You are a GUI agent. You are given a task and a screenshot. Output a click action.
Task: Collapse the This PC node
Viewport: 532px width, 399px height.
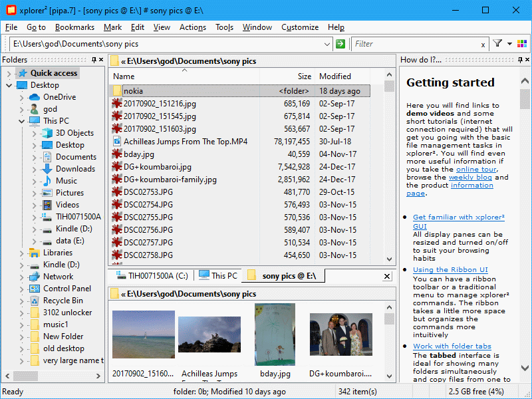coord(22,121)
